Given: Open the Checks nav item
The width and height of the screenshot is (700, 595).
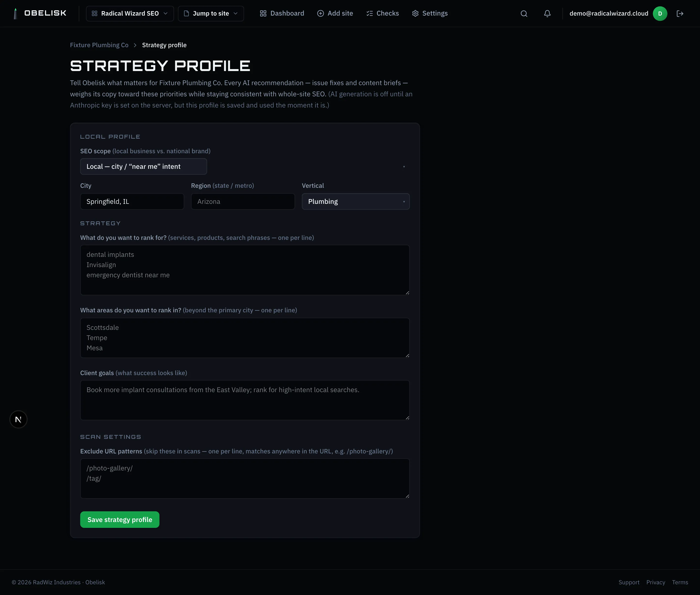Looking at the screenshot, I should click(383, 13).
